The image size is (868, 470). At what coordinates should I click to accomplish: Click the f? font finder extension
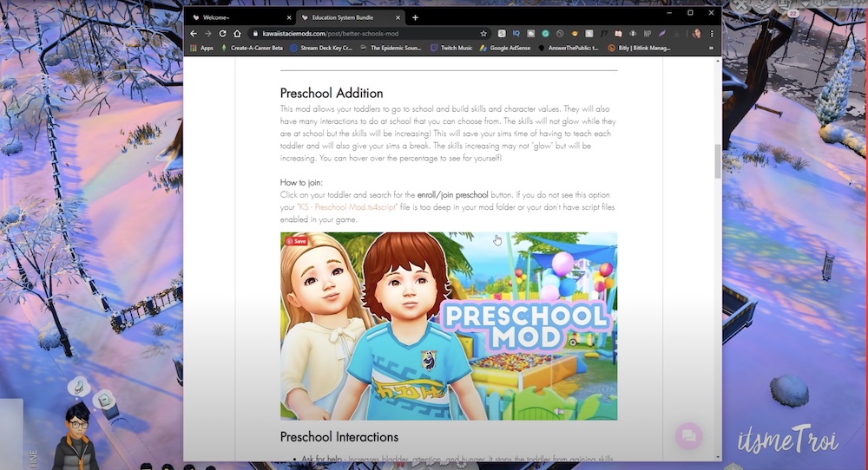pos(604,34)
